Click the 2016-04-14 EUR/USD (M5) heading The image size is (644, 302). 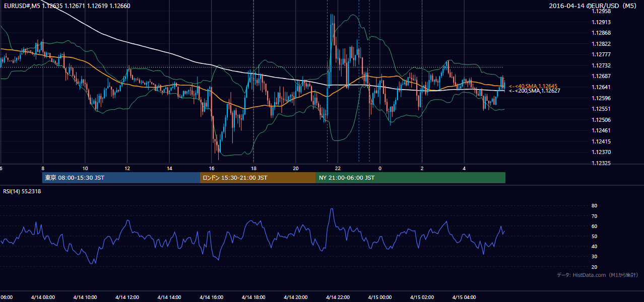(x=593, y=6)
